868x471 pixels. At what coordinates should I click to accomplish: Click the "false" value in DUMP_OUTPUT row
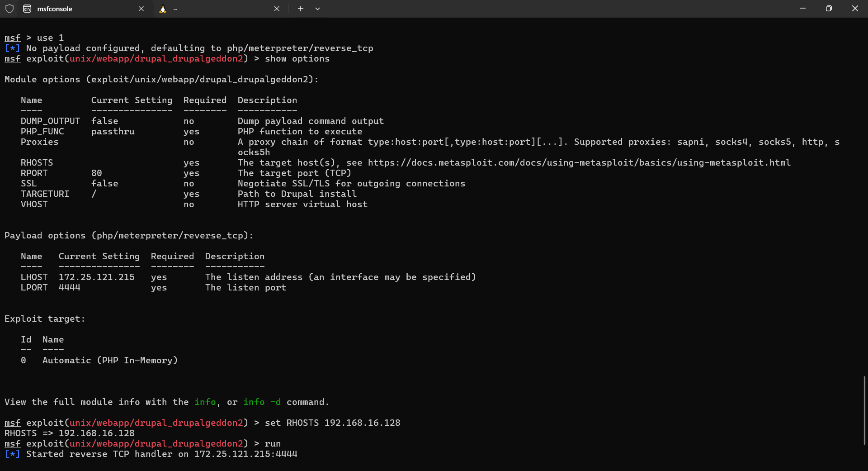pos(104,121)
